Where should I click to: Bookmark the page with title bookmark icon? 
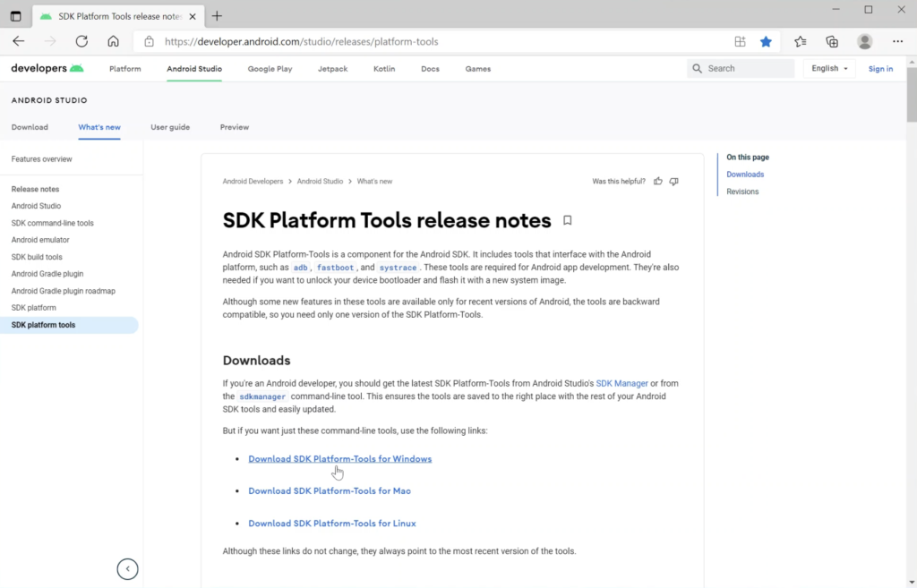click(567, 220)
